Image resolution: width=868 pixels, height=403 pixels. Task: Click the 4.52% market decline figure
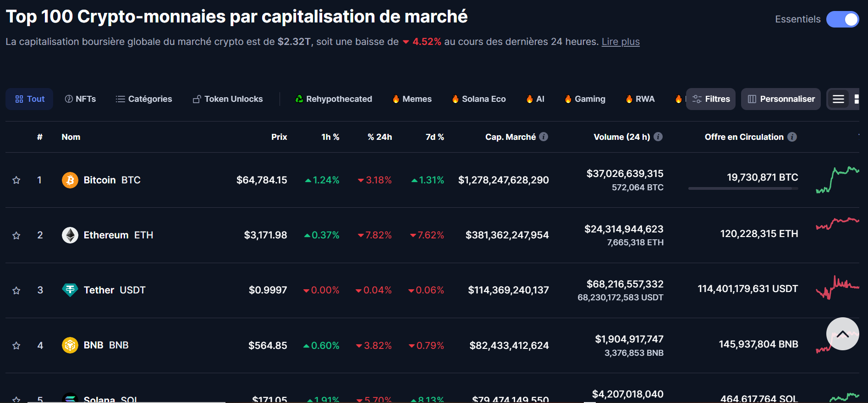tap(427, 42)
